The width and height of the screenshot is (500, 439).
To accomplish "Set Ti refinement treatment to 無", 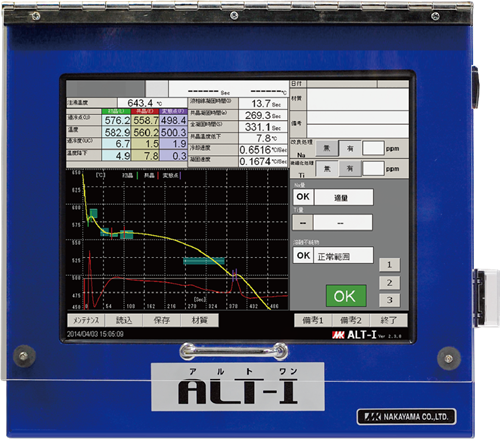I will coord(327,169).
